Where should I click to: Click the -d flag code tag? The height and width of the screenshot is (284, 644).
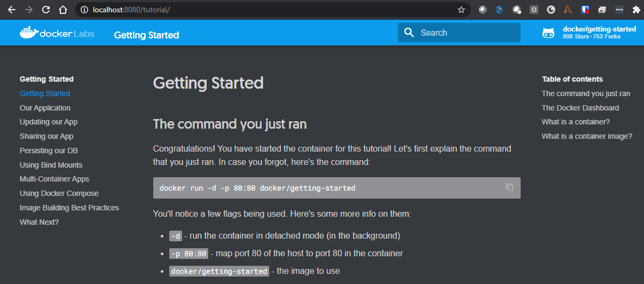(176, 236)
